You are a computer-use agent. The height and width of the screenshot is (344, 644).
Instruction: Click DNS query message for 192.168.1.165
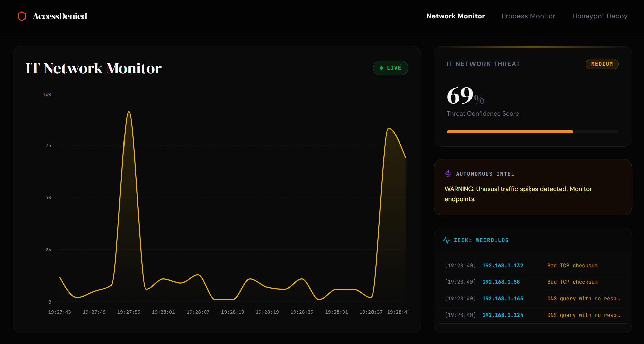(x=584, y=298)
